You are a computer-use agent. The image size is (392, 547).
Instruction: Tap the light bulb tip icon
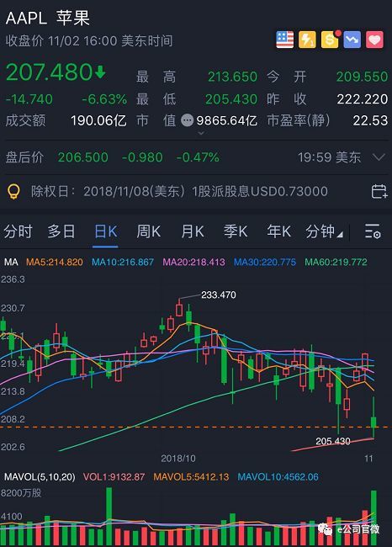tap(13, 191)
